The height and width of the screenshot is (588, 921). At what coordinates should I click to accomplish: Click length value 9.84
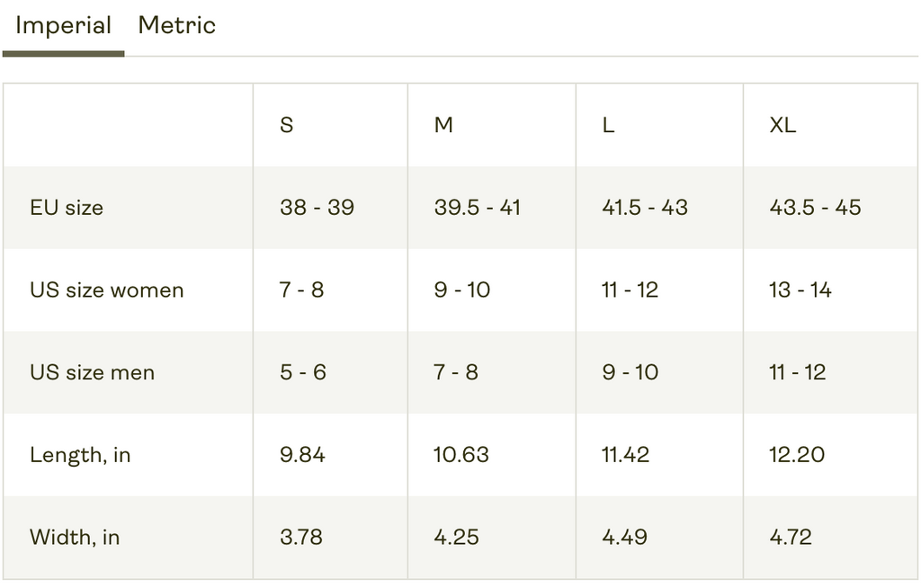click(302, 455)
